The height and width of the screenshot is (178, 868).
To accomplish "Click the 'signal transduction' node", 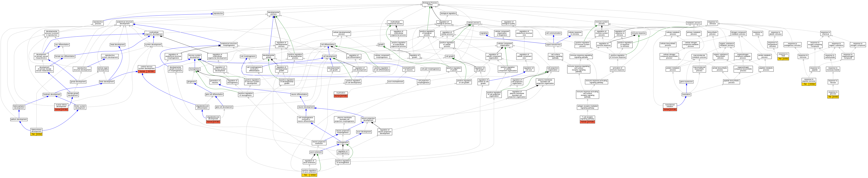I will click(553, 45).
